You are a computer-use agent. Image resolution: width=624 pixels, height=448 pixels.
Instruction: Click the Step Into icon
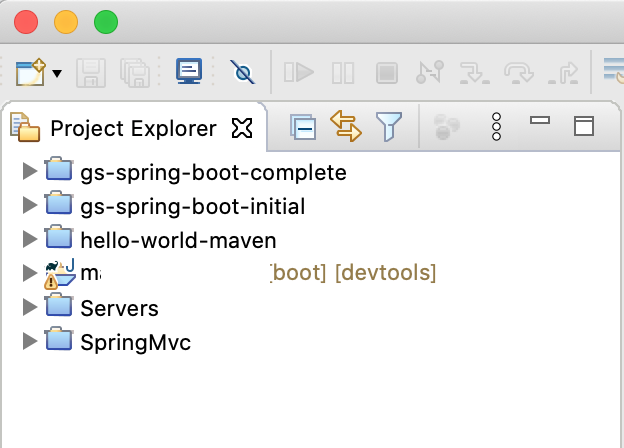click(x=474, y=73)
